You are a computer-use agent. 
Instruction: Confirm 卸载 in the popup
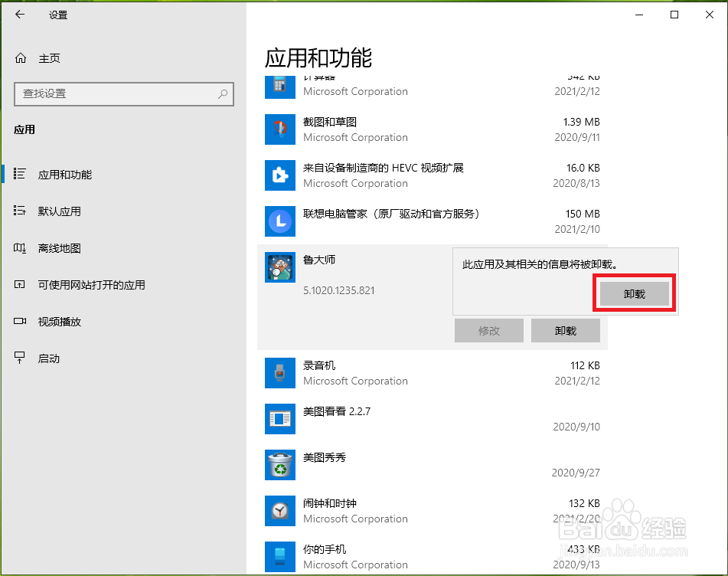pyautogui.click(x=634, y=293)
